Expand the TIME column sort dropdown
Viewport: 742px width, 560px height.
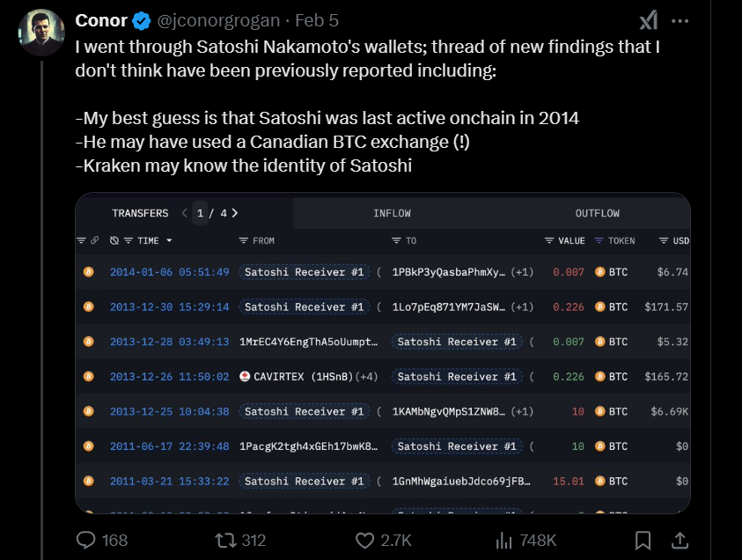pos(169,240)
